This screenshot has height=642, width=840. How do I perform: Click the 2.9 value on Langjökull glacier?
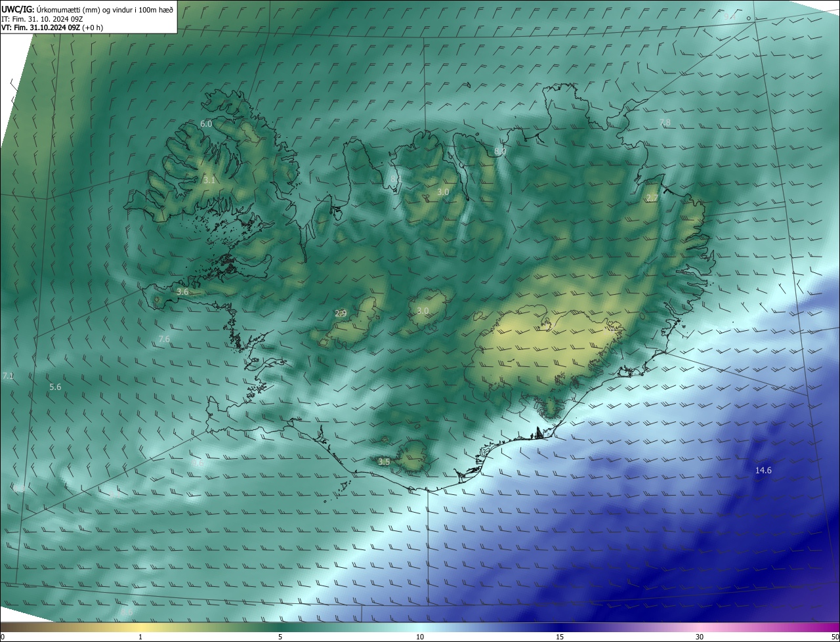tap(341, 314)
